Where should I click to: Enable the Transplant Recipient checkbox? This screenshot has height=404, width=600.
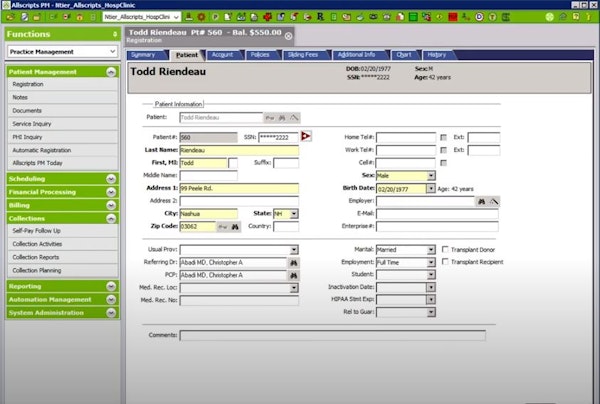point(445,261)
